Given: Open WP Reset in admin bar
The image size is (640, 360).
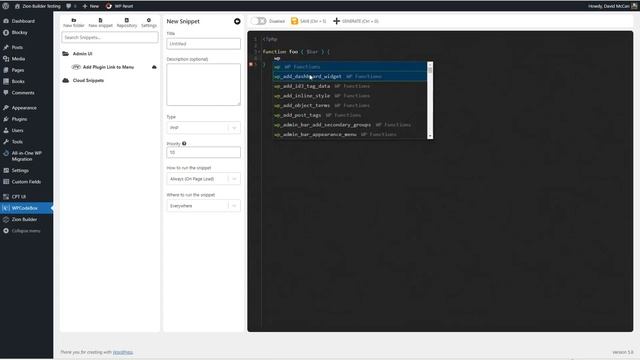Looking at the screenshot, I should point(120,6).
